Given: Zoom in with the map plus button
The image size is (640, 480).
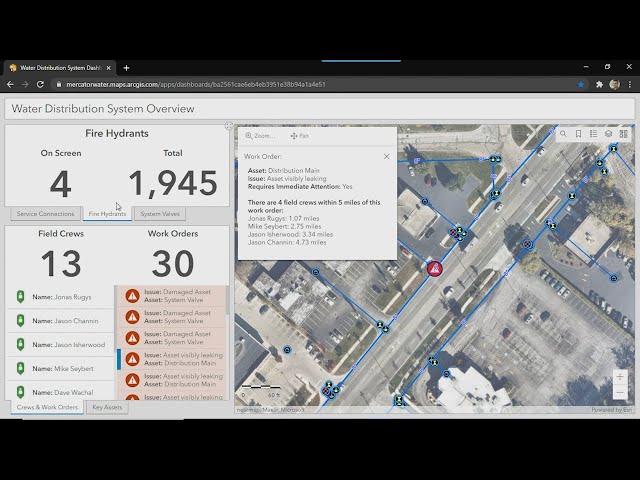Looking at the screenshot, I should click(620, 377).
